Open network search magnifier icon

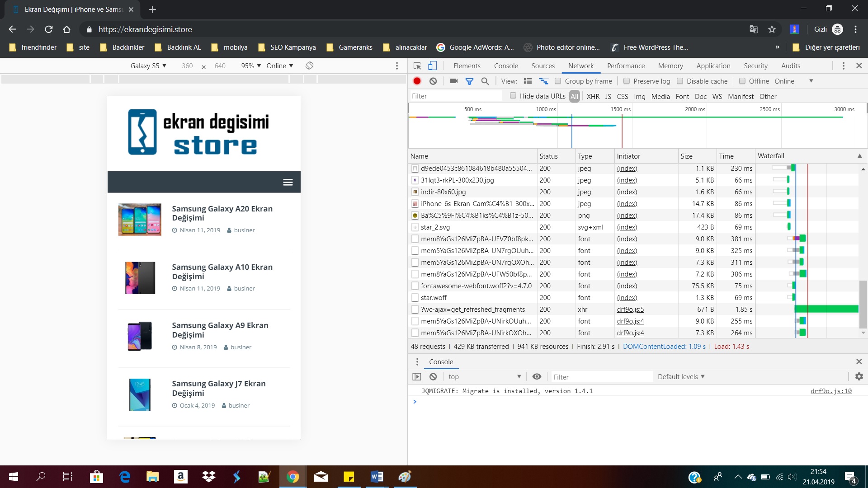(485, 81)
